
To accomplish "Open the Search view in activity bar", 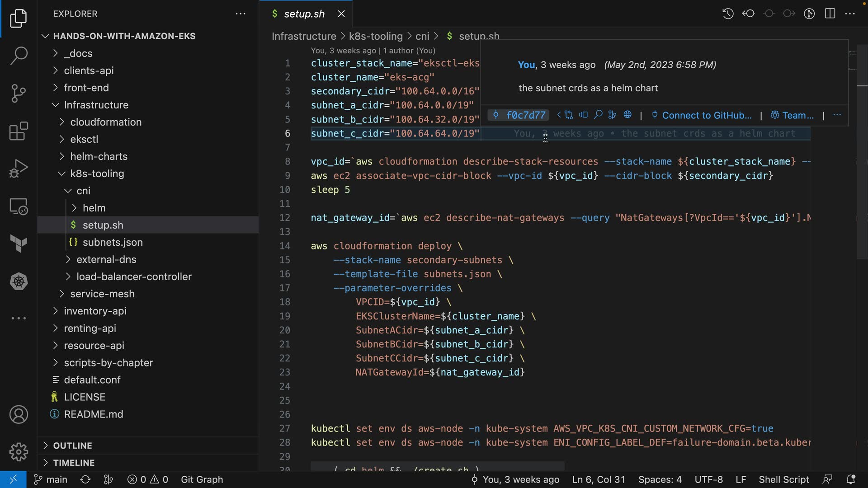I will (19, 56).
